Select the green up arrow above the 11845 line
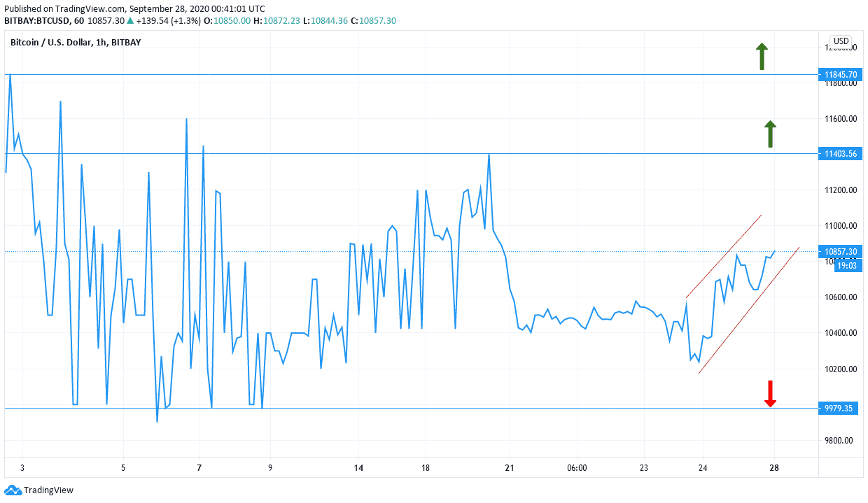 tap(762, 55)
